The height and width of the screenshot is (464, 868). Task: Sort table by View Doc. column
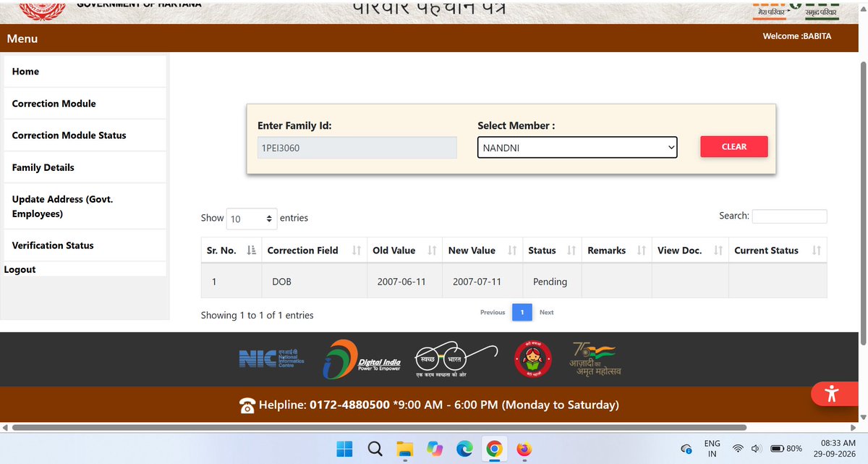coord(690,250)
